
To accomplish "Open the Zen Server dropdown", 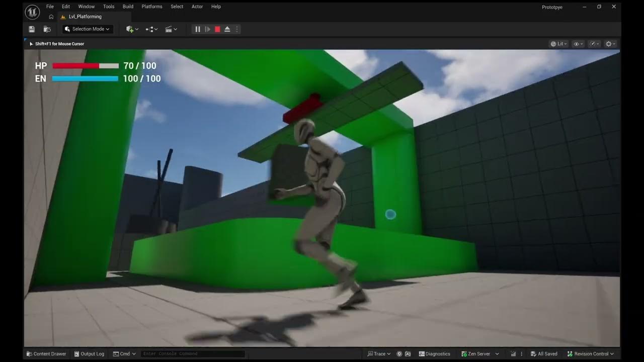I will [x=480, y=354].
